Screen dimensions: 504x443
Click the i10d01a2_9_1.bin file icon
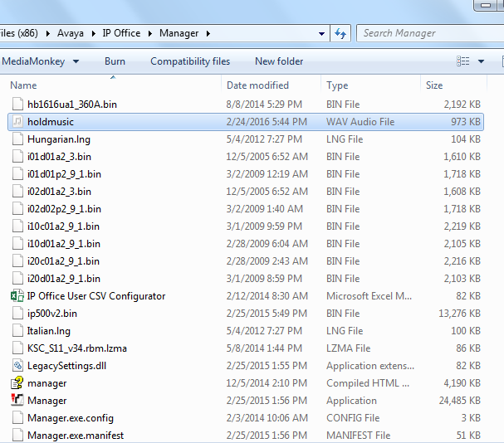click(17, 244)
